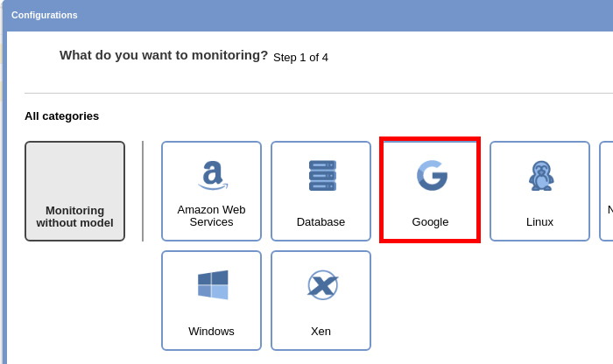The image size is (613, 364).
Task: Click the Step 1 of 4 indicator
Action: [x=300, y=58]
